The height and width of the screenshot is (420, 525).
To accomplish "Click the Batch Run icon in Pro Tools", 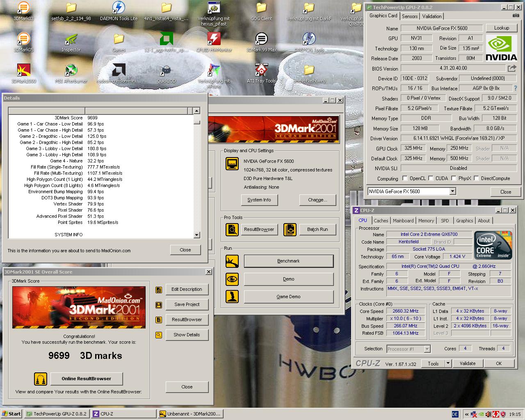I will point(290,229).
